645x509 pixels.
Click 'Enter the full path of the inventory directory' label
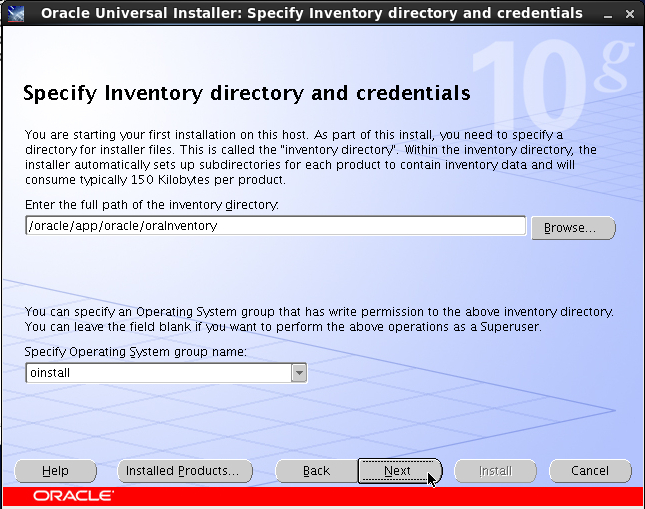tap(152, 205)
